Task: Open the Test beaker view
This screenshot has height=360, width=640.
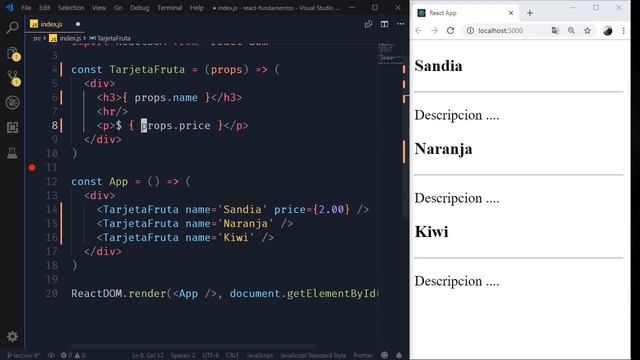Action: pyautogui.click(x=12, y=153)
